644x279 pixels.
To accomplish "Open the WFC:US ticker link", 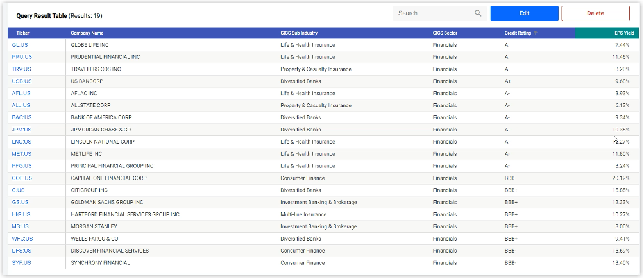I will pos(22,239).
